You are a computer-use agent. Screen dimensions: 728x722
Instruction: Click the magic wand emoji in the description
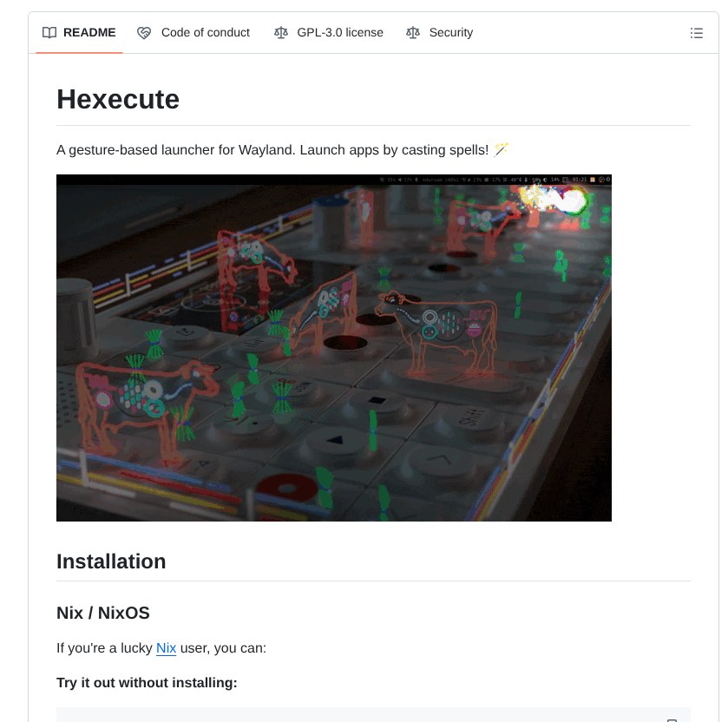pyautogui.click(x=502, y=149)
